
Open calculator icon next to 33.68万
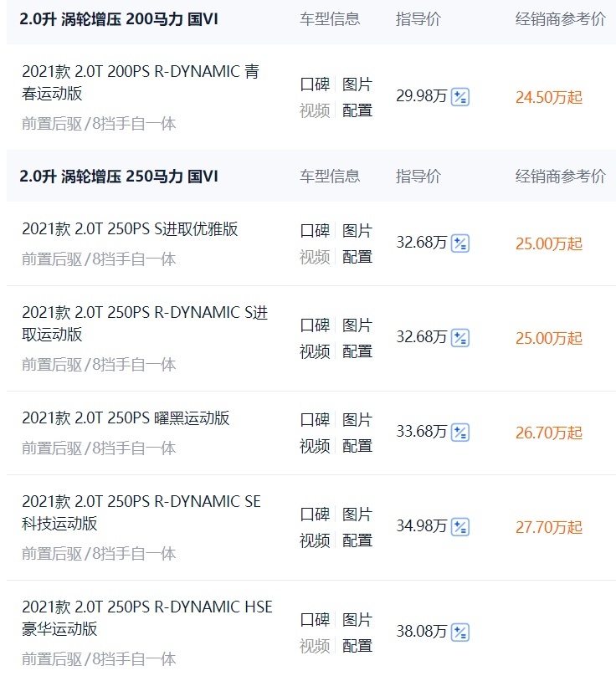459,433
